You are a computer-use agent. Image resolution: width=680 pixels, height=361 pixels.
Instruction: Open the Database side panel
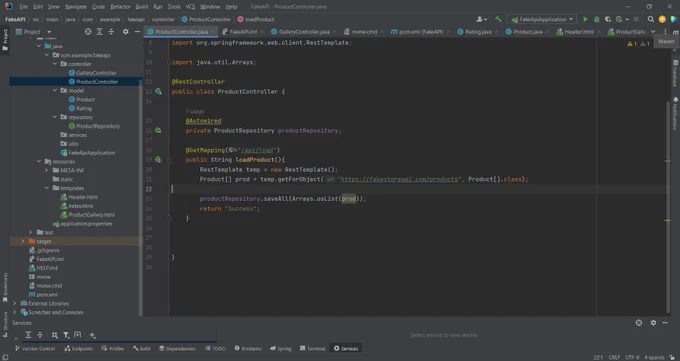[x=675, y=74]
